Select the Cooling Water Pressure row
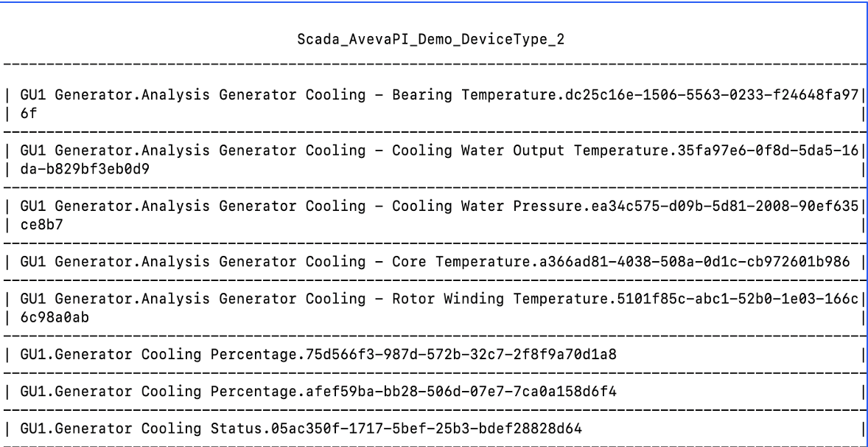This screenshot has height=447, width=868. click(x=434, y=215)
